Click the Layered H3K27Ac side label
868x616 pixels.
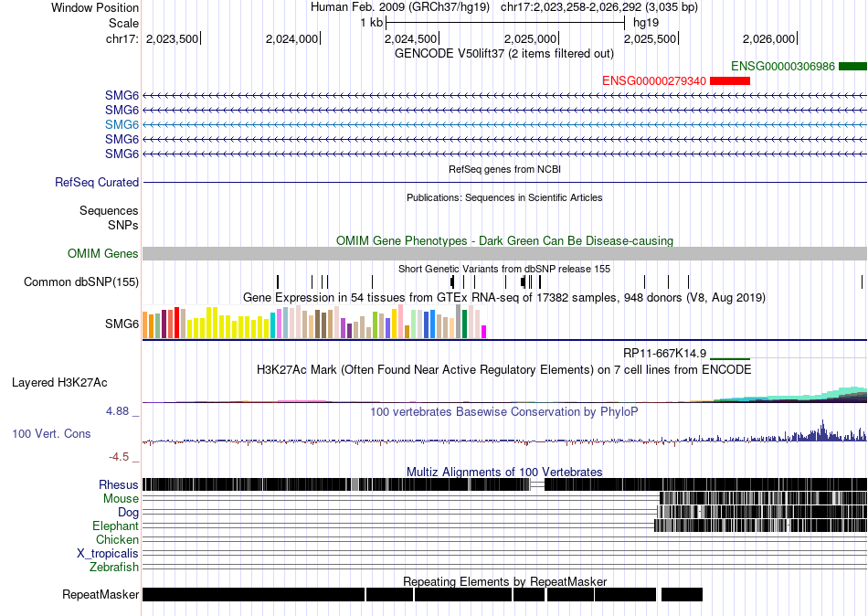click(59, 383)
